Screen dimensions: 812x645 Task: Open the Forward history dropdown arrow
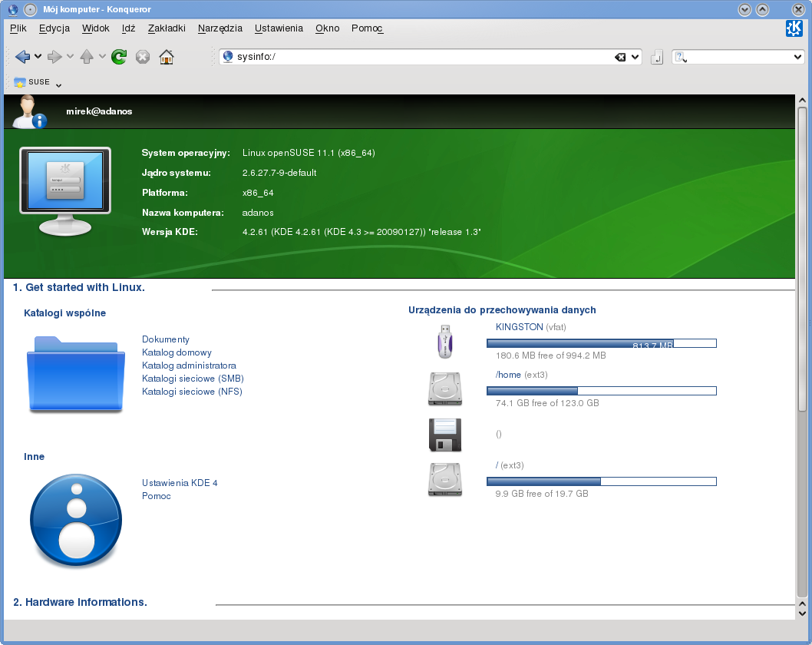click(70, 57)
